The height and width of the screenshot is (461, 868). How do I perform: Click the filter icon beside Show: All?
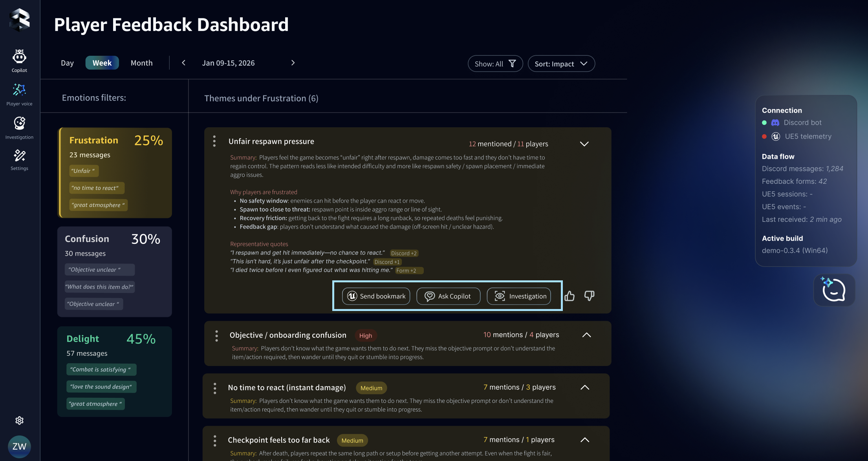pyautogui.click(x=512, y=63)
